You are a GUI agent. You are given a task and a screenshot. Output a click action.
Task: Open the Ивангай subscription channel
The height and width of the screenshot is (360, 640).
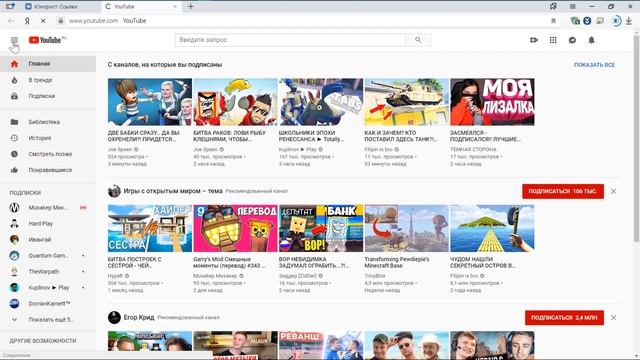[48, 240]
